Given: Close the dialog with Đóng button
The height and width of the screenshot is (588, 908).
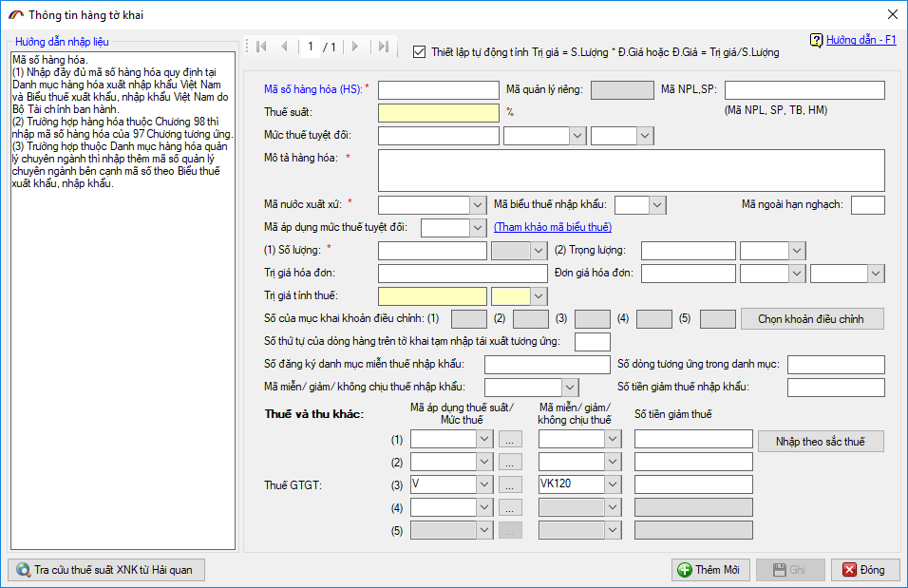Looking at the screenshot, I should [x=859, y=570].
